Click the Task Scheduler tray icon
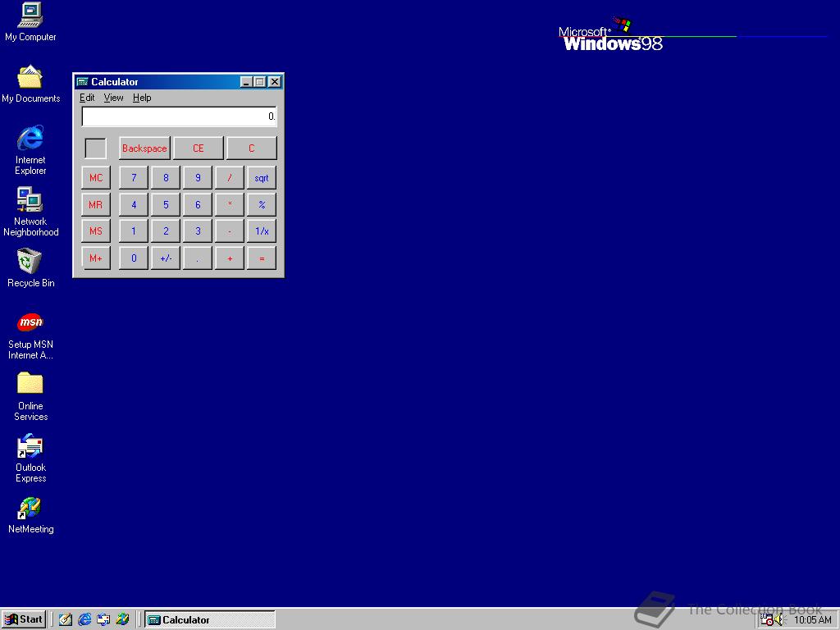Screen dimensions: 840x630 (767, 620)
